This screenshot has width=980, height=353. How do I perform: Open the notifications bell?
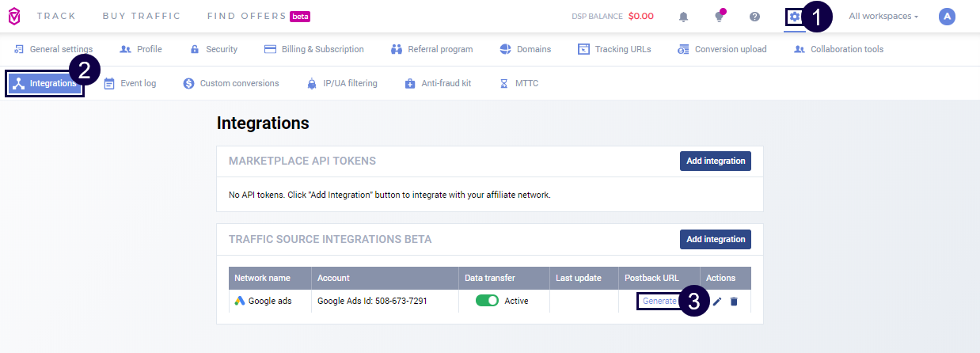coord(684,17)
